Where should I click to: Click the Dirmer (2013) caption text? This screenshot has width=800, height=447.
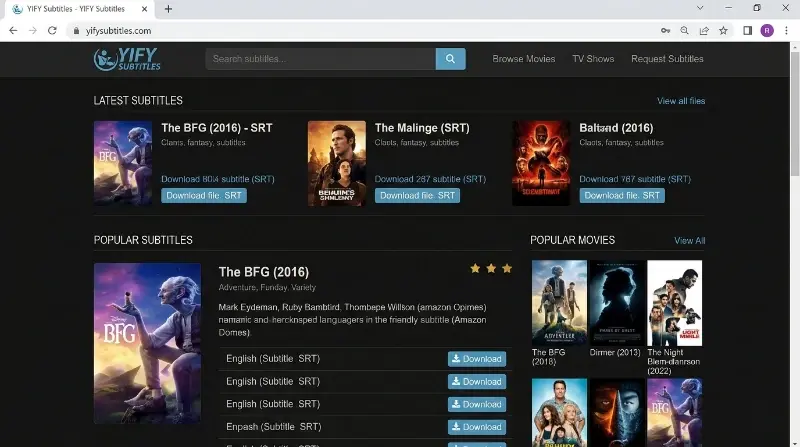click(615, 352)
